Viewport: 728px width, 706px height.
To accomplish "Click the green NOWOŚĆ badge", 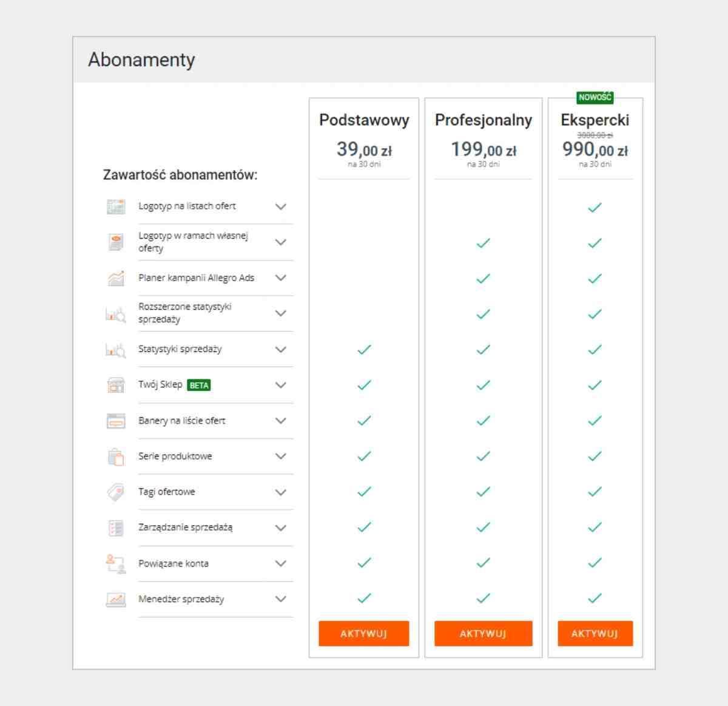I will [x=595, y=97].
